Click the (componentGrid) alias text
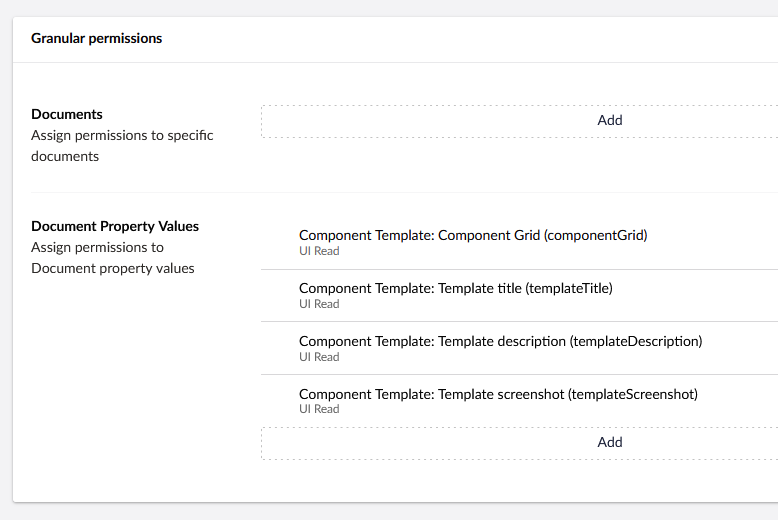Screen dimensions: 778x520 pyautogui.click(x=596, y=236)
